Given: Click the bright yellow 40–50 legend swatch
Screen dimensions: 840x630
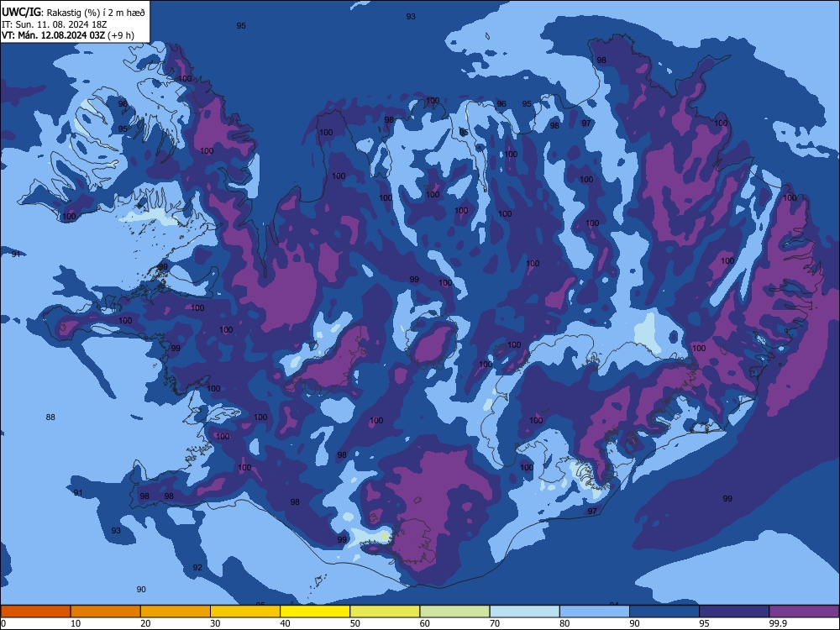Looking at the screenshot, I should [x=315, y=612].
